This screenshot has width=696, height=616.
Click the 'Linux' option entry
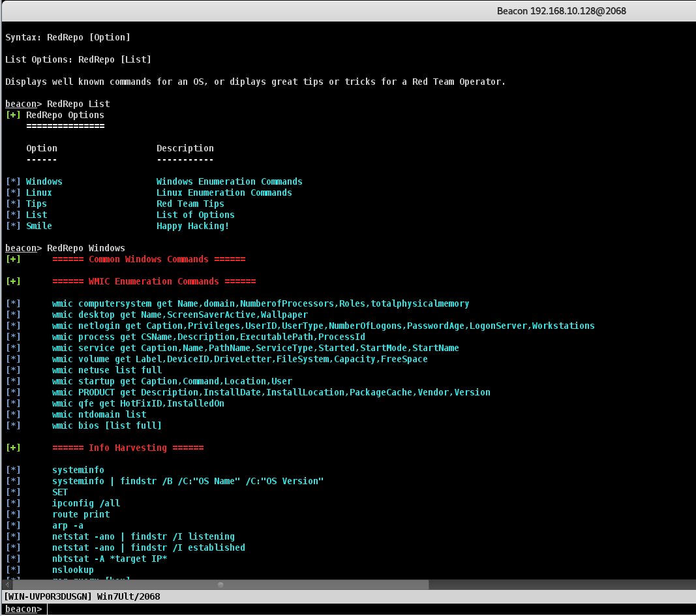[x=38, y=192]
